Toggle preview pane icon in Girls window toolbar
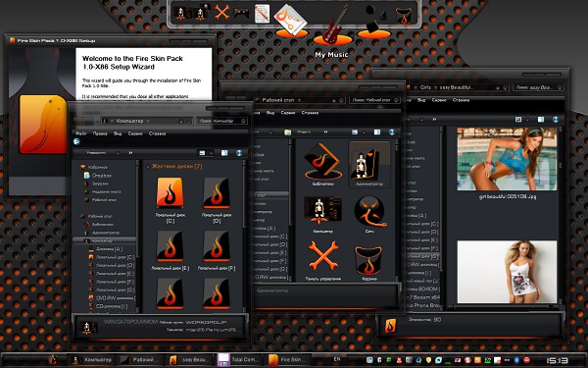Screen dimensions: 588x368 pos(541,120)
